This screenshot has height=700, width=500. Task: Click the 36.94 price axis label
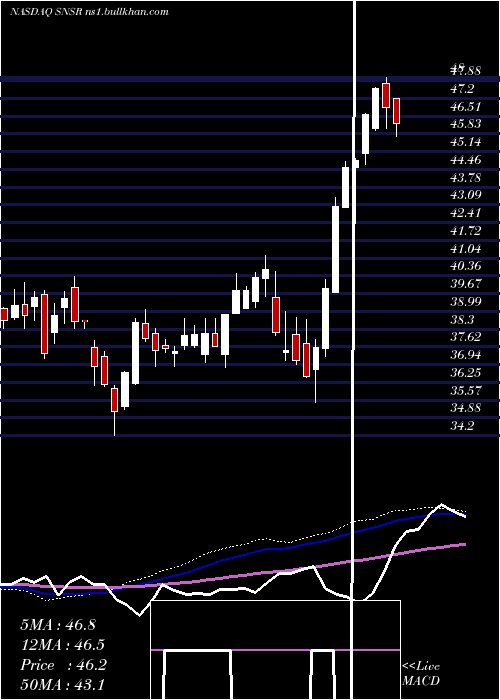point(466,355)
